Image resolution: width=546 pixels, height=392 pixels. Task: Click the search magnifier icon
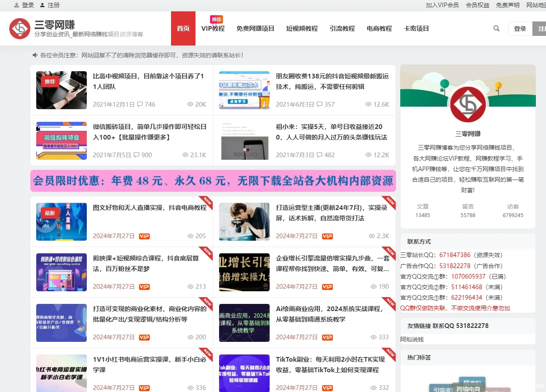[x=496, y=28]
